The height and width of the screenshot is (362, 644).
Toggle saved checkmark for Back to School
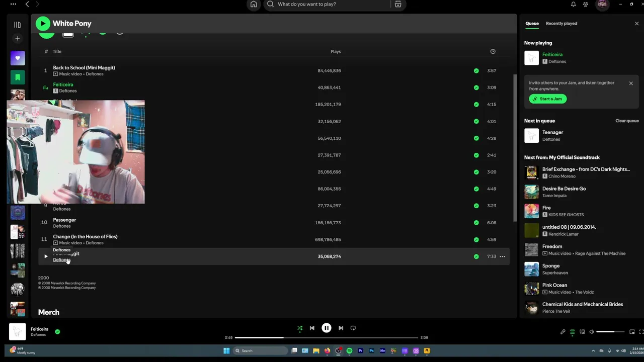pyautogui.click(x=476, y=71)
